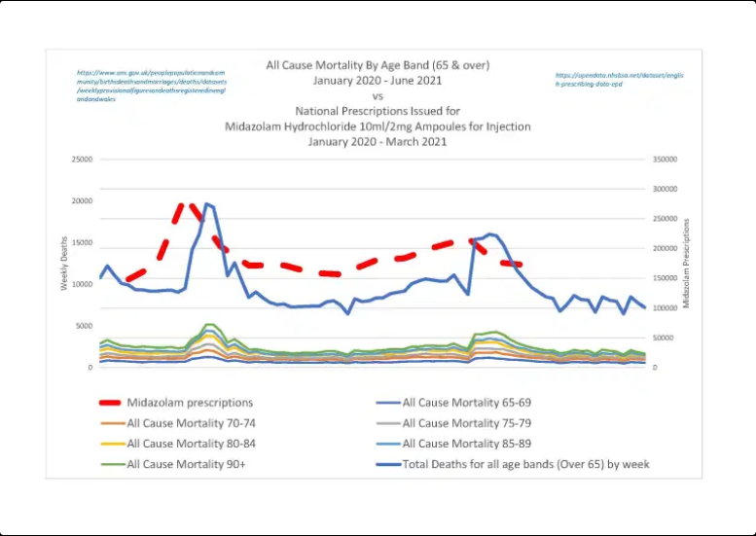Screen dimensions: 756x536
Task: Click the 'Weekly Deaths' left axis label
Action: coord(65,263)
